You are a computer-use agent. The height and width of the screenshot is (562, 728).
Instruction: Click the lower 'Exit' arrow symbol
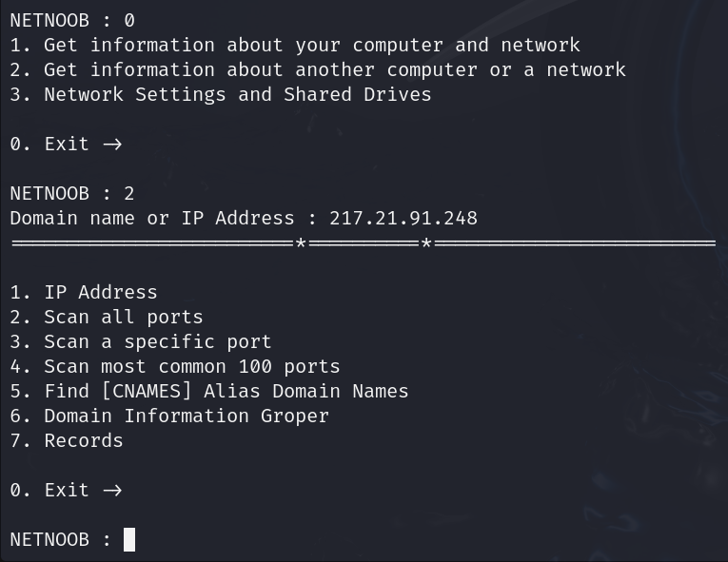112,491
